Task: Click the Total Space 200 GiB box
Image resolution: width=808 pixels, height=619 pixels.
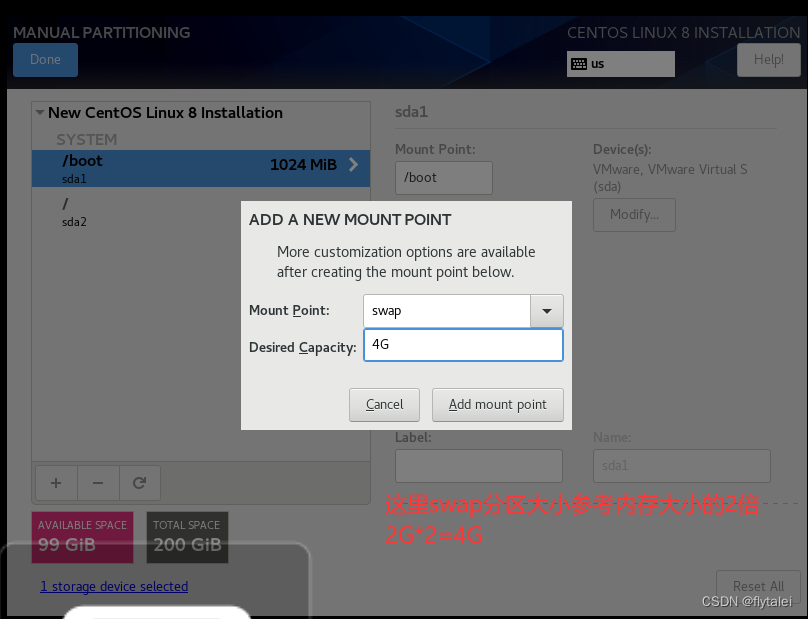Action: (x=187, y=537)
